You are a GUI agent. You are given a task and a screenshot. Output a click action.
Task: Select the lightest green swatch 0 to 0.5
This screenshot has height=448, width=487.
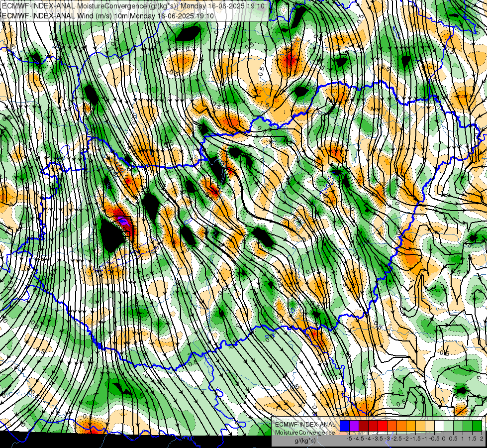449,426
